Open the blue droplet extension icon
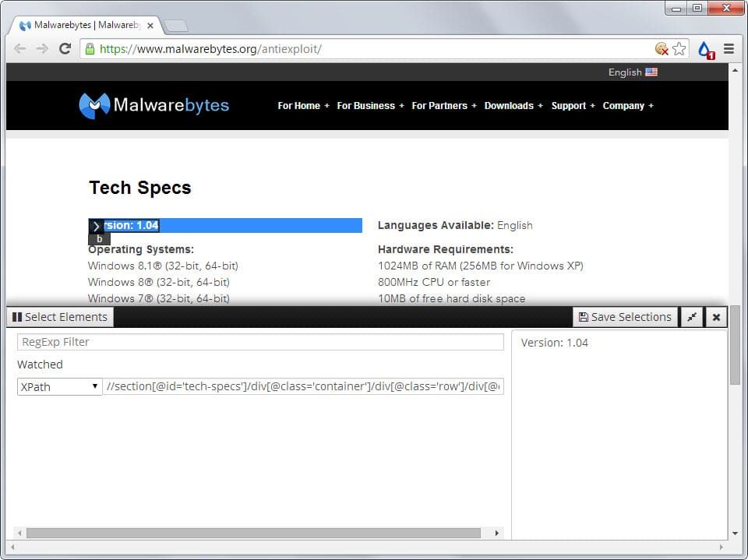 705,50
